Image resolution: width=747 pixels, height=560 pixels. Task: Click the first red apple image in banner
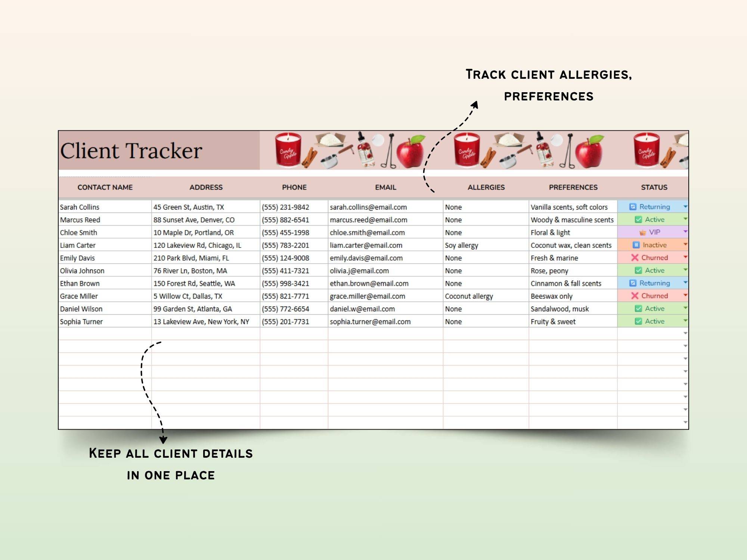410,152
